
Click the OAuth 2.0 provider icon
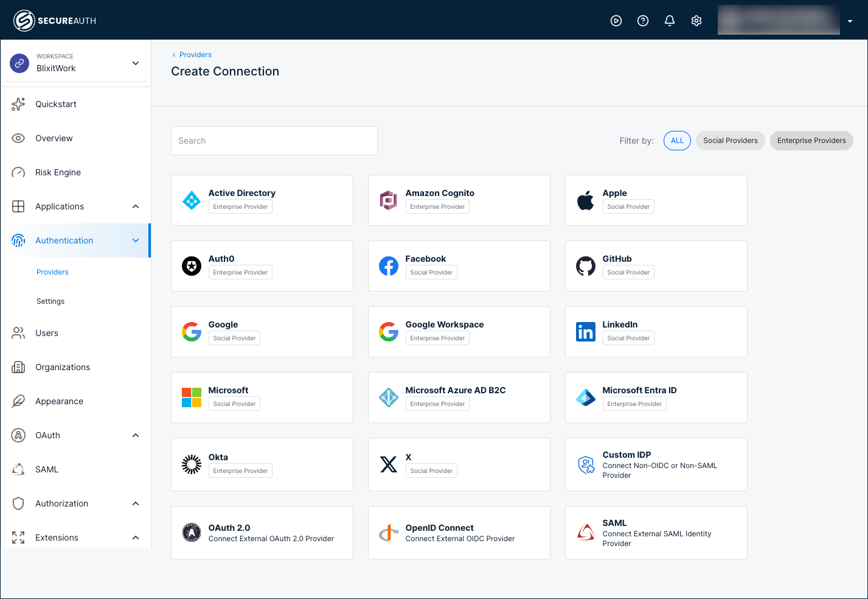(192, 533)
